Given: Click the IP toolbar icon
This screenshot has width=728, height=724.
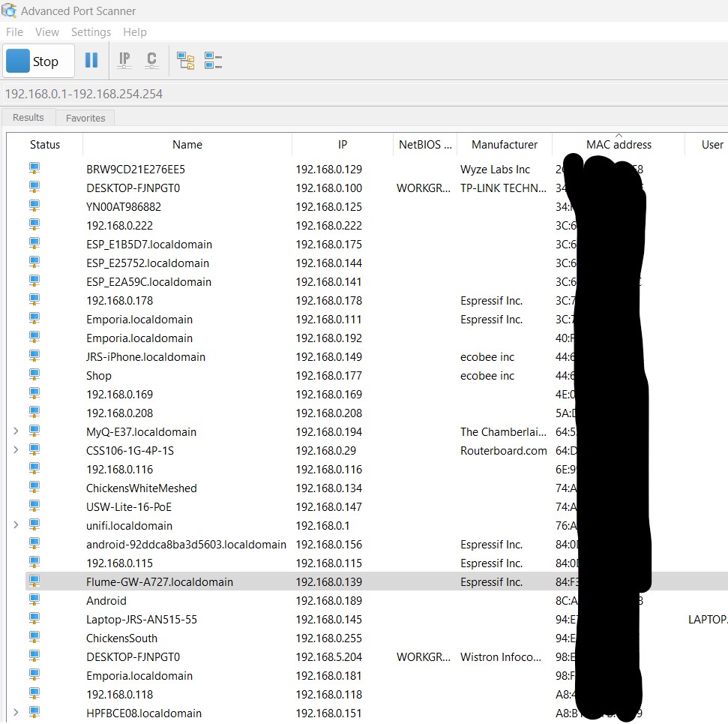Looking at the screenshot, I should pyautogui.click(x=124, y=61).
